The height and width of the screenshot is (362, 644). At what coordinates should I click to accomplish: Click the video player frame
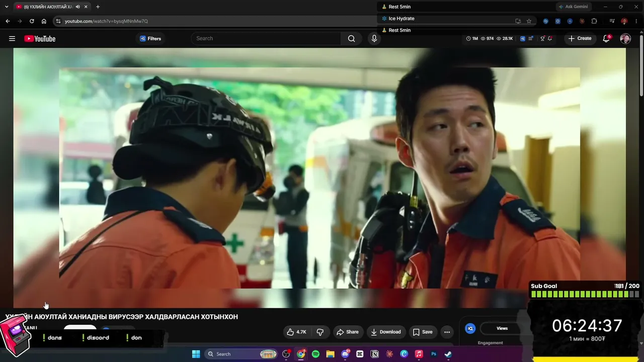pos(319,178)
